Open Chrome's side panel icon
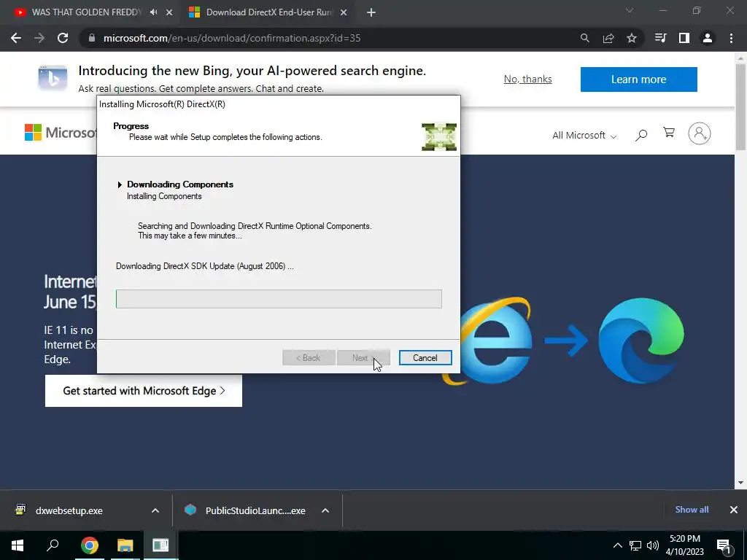This screenshot has height=560, width=747. point(684,38)
